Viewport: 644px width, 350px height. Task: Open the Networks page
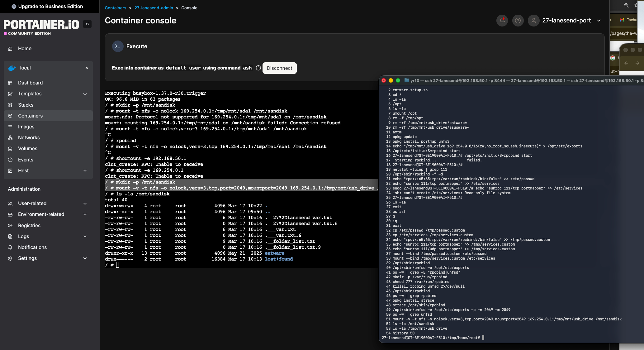coord(29,137)
